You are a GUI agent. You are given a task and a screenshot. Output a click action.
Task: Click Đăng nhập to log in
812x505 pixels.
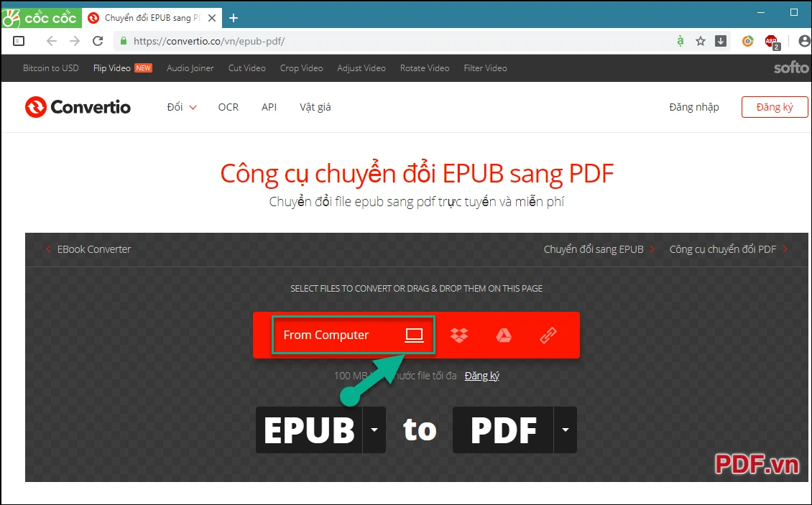(694, 107)
